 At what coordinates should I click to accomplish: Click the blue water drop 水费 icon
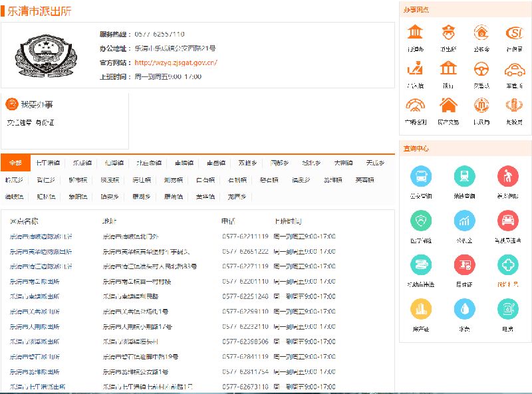(x=464, y=309)
